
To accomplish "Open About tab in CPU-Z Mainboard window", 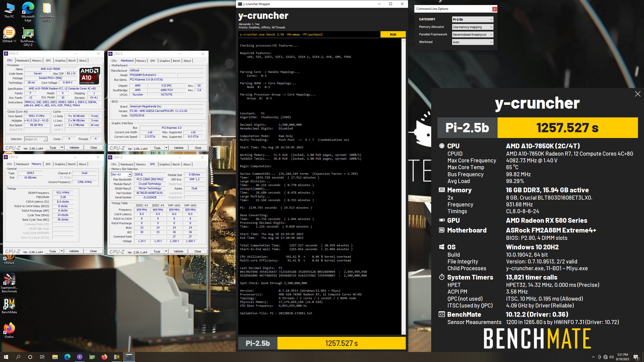I will tap(187, 61).
